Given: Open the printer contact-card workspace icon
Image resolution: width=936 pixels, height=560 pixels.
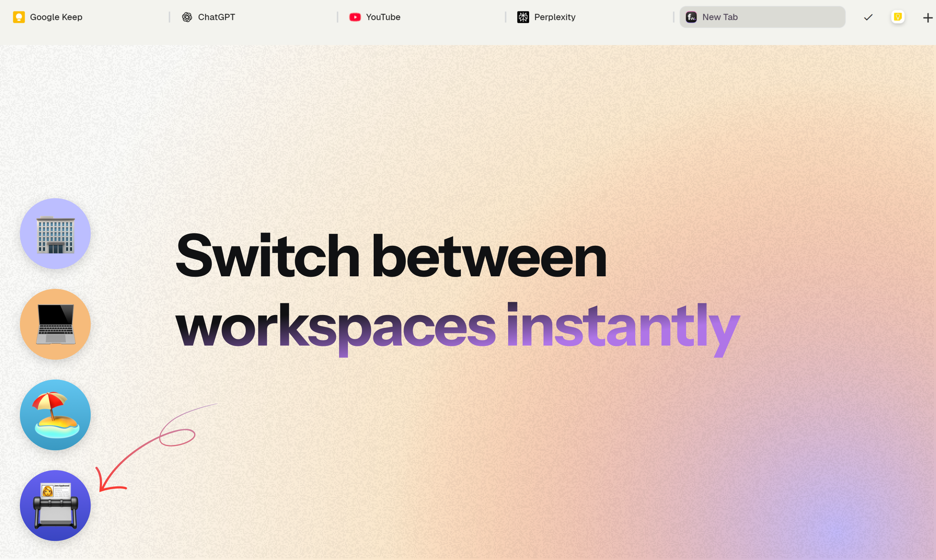Looking at the screenshot, I should pos(55,506).
